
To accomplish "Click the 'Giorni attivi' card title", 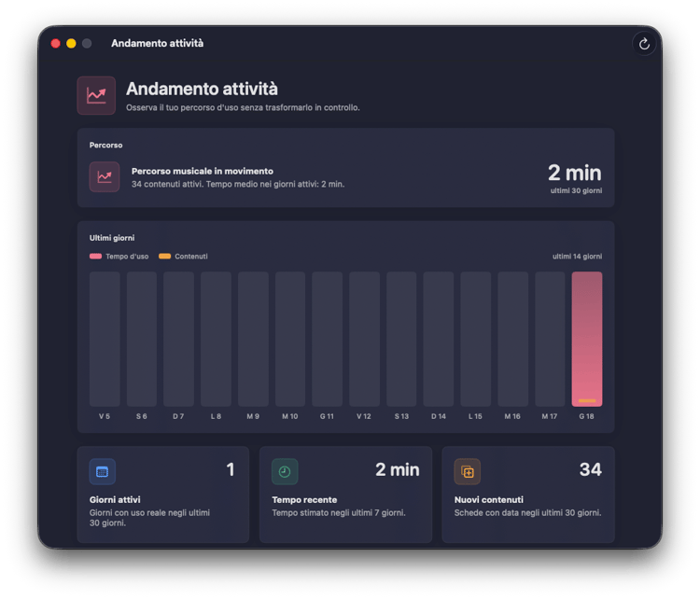I will (x=115, y=499).
